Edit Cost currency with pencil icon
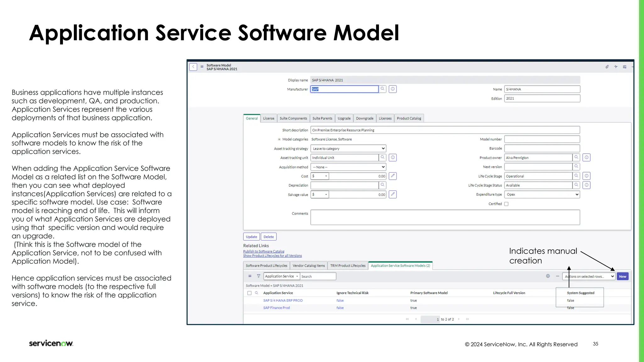Screen dimensions: 644x362 tap(393, 176)
